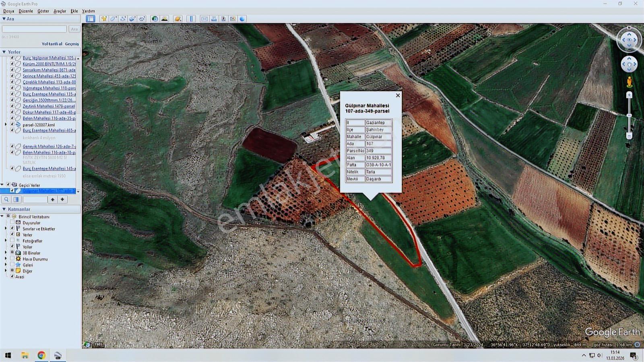Click the Add Placemark pin icon
This screenshot has width=644, height=362.
pyautogui.click(x=104, y=19)
